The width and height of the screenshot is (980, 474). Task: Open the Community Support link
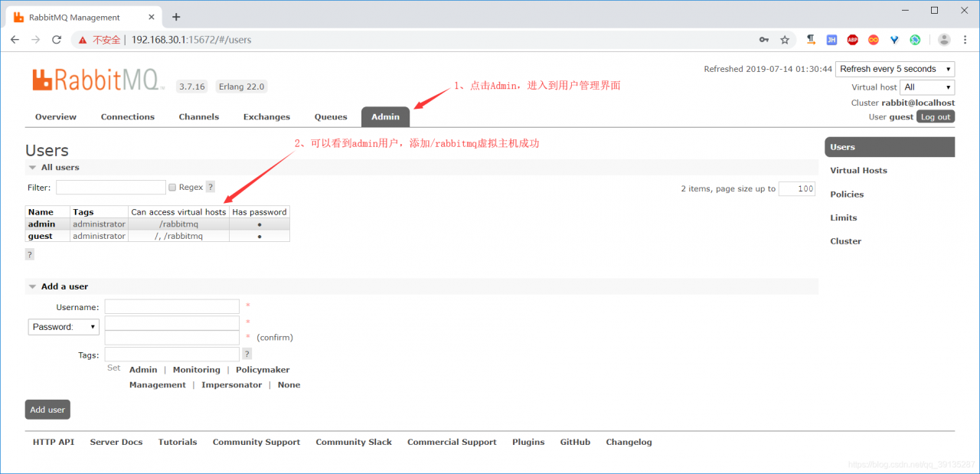256,443
